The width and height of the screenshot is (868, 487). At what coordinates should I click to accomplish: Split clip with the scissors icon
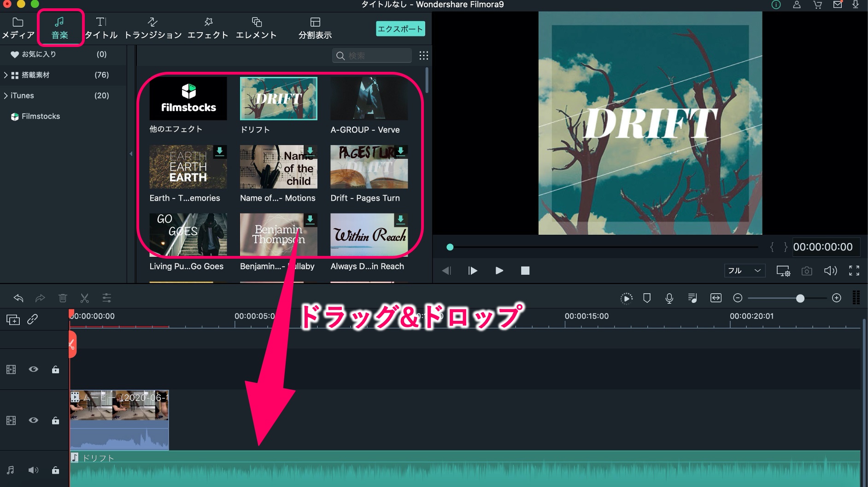tap(84, 298)
